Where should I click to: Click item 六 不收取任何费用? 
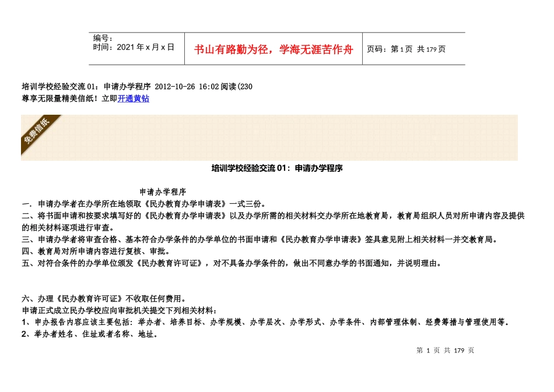pyautogui.click(x=104, y=299)
